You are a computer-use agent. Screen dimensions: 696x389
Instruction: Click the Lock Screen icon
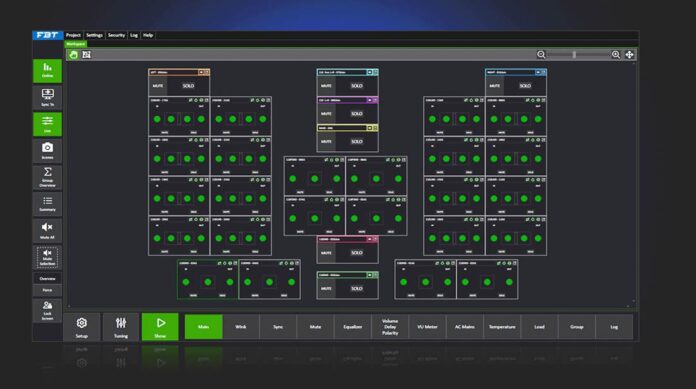(47, 310)
